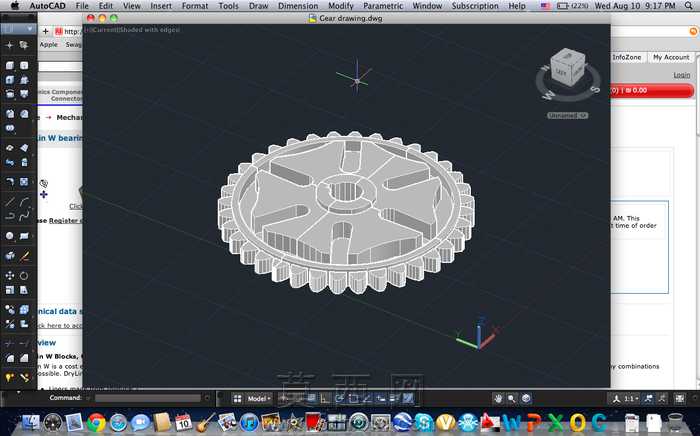Click the red cart total button showing 0.00
This screenshot has width=700, height=436.
tap(652, 90)
